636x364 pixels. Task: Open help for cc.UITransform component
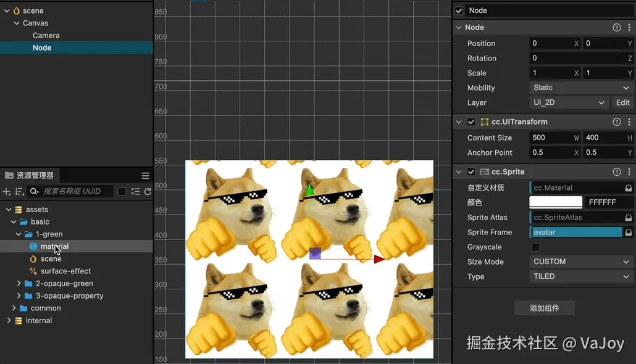pos(616,122)
